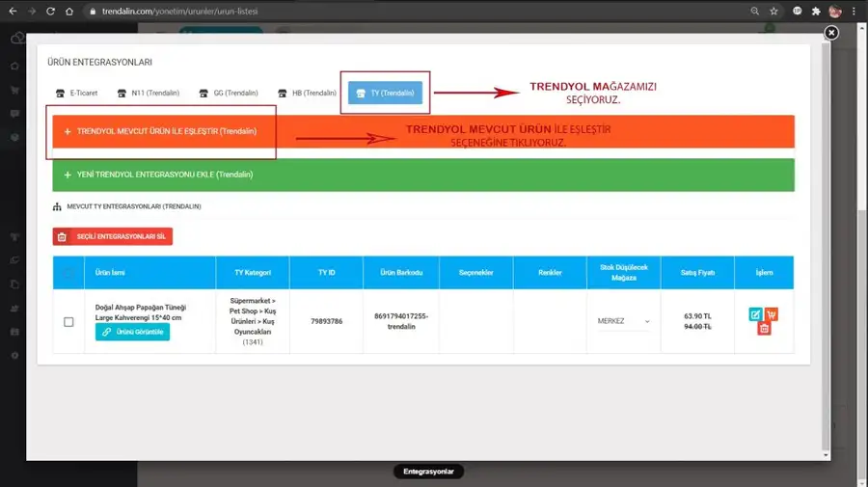Viewport: 868px width, 487px height.
Task: Click the TY ID value 79893786
Action: click(x=327, y=321)
